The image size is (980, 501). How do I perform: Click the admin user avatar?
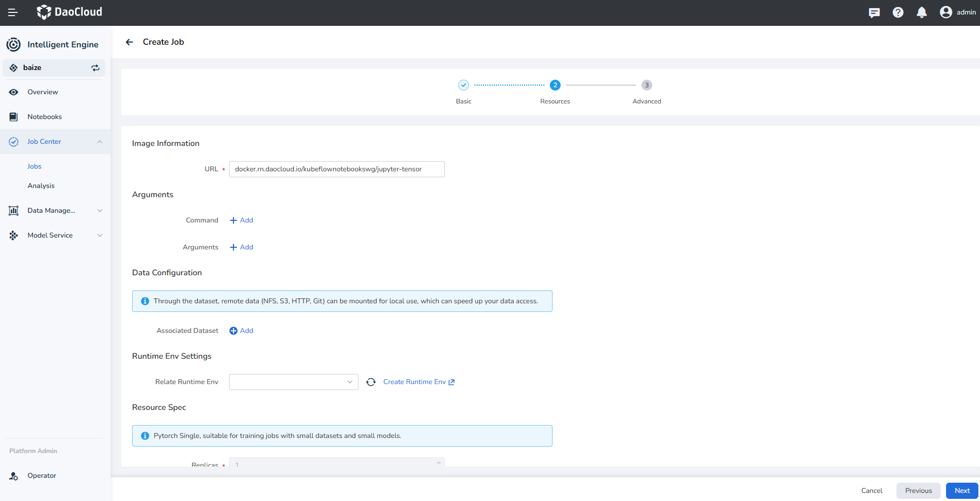pyautogui.click(x=946, y=12)
